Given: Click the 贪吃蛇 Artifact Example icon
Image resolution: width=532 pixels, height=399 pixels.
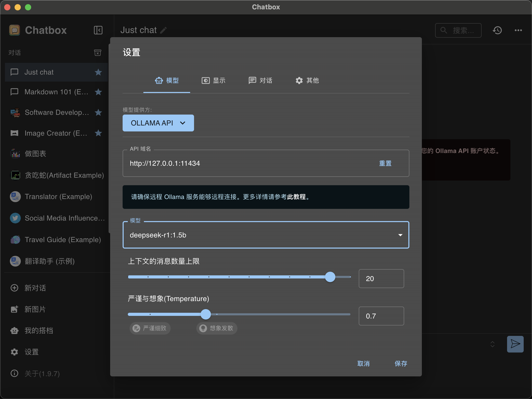Looking at the screenshot, I should (x=15, y=175).
